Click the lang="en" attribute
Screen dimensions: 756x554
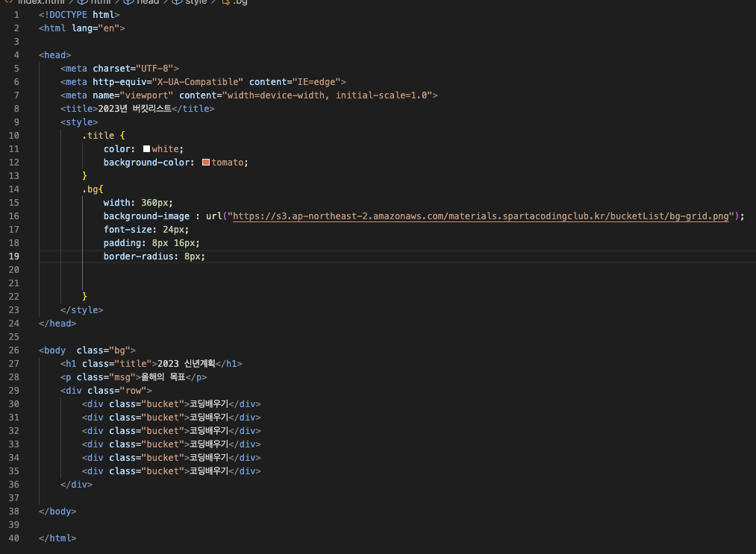96,28
